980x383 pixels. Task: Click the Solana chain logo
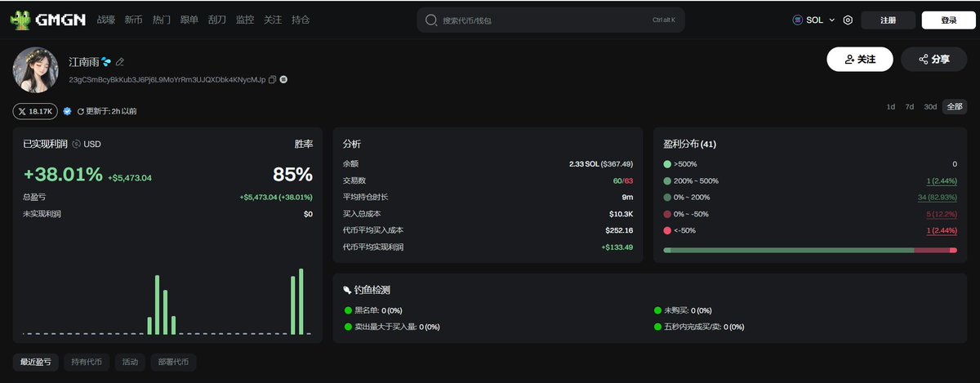(x=798, y=20)
